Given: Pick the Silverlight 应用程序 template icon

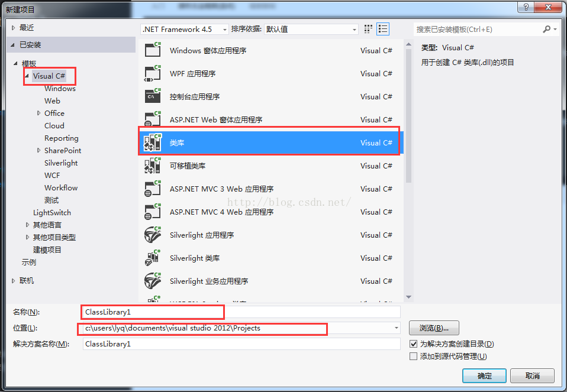Looking at the screenshot, I should click(x=153, y=235).
